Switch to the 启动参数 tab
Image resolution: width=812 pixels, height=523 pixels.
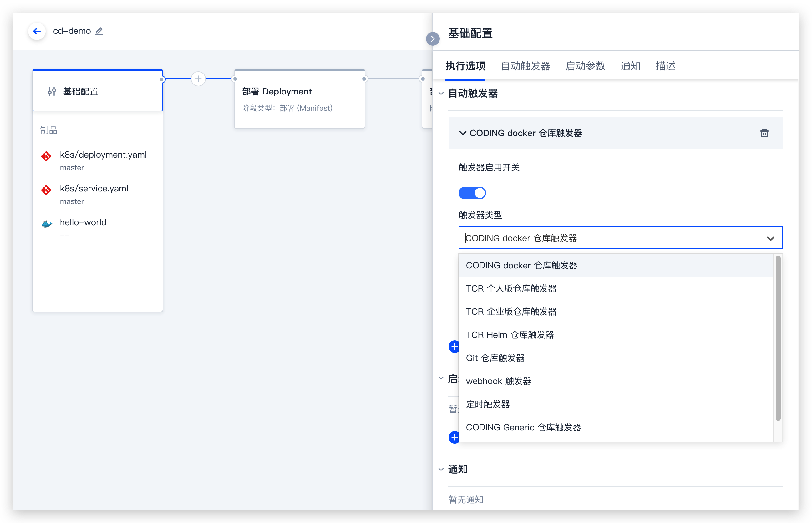tap(585, 66)
